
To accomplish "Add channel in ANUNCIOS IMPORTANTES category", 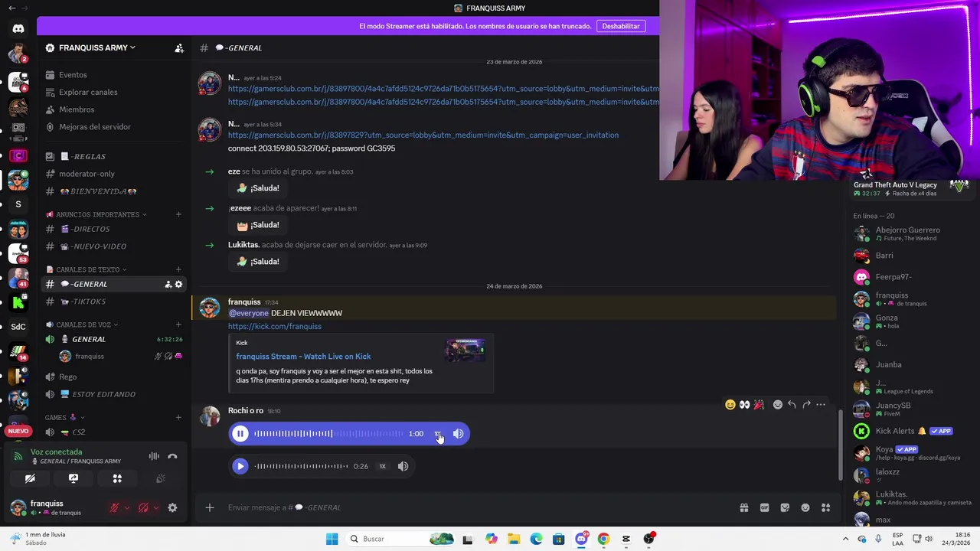I will [x=178, y=214].
